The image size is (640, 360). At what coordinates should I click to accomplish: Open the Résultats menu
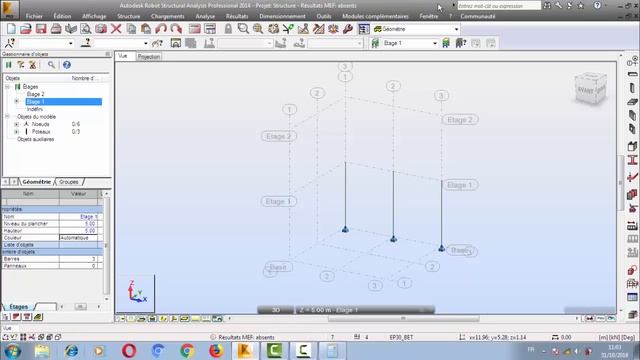[237, 16]
